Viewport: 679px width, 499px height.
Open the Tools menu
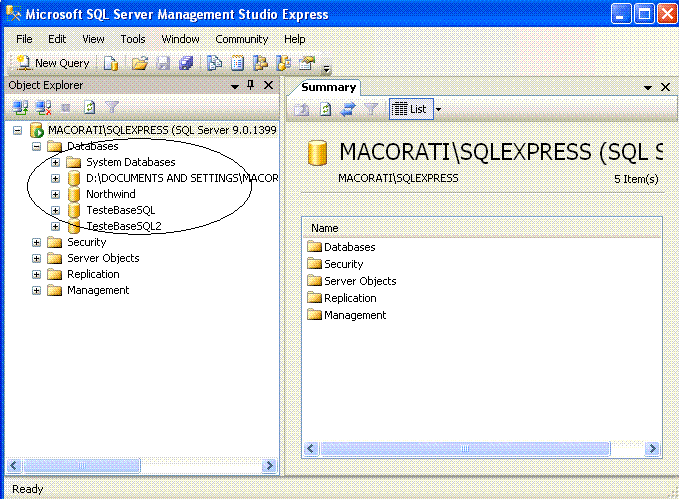[133, 39]
